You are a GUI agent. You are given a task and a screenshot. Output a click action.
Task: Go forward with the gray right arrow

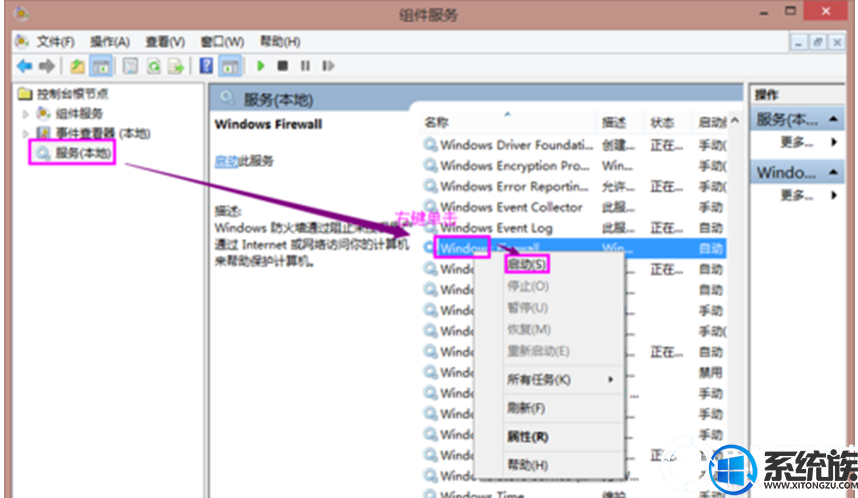click(47, 66)
